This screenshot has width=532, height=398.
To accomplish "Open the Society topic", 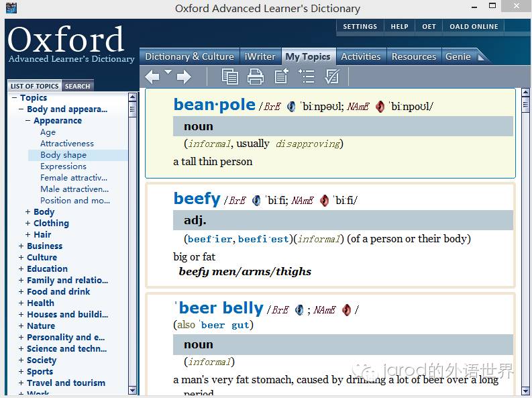I will [42, 360].
